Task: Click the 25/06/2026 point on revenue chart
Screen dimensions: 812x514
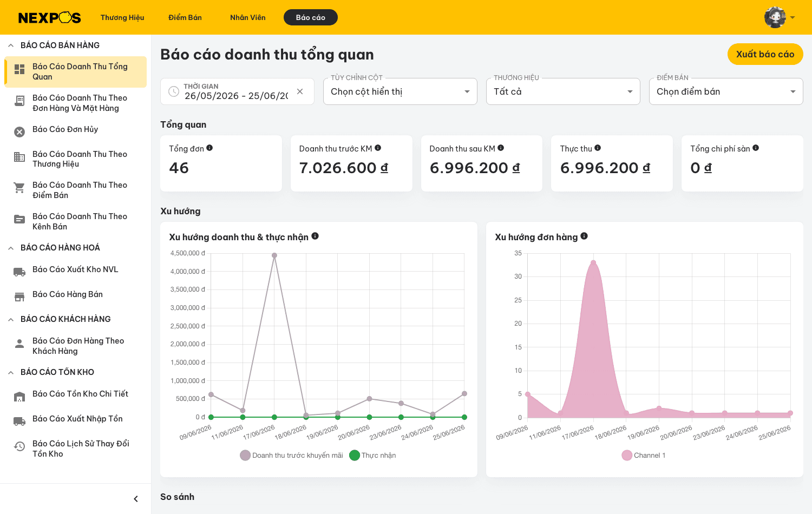Action: click(x=464, y=394)
